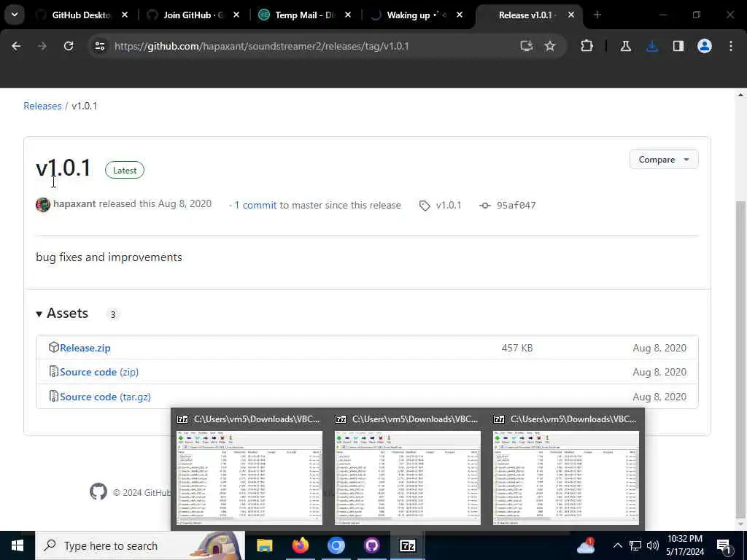Bookmark this page with the star icon
The width and height of the screenshot is (747, 560).
pos(550,46)
